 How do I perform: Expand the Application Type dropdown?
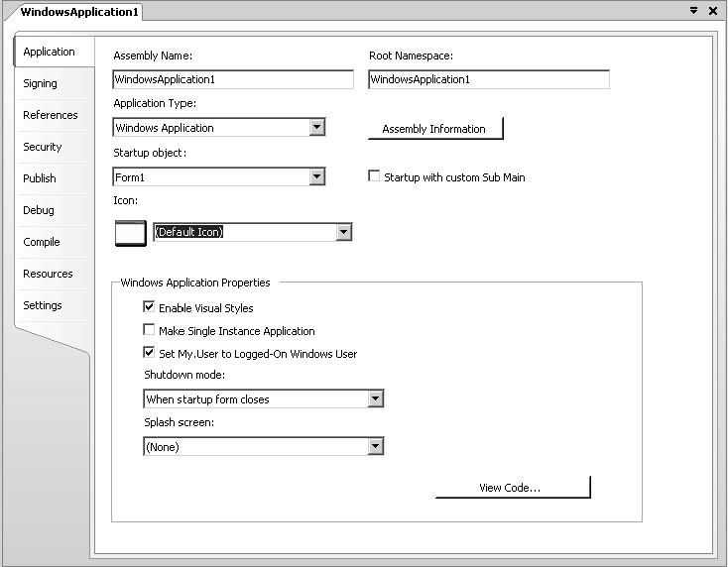click(316, 127)
